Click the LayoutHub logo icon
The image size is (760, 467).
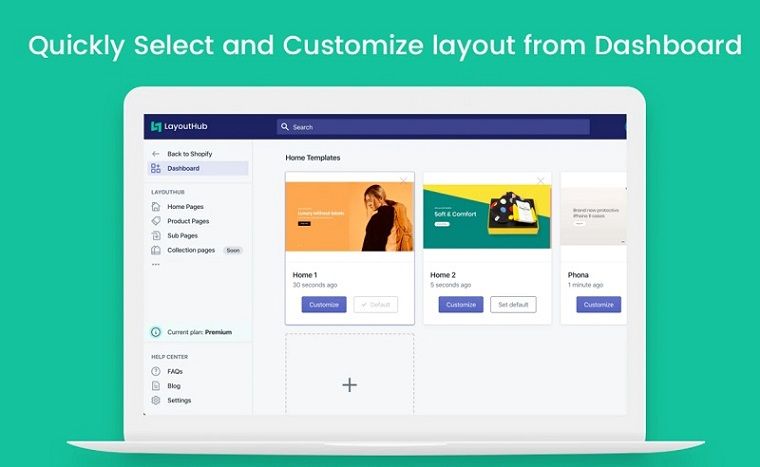point(156,127)
